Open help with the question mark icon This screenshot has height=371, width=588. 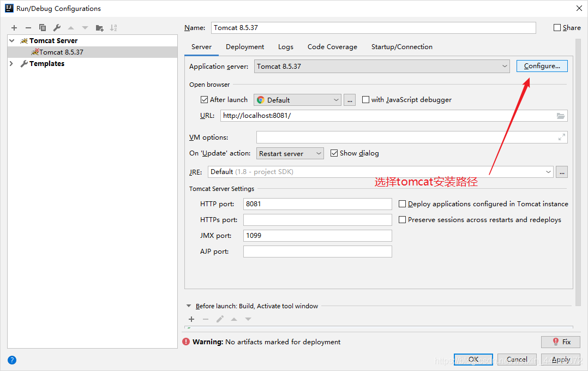(12, 360)
